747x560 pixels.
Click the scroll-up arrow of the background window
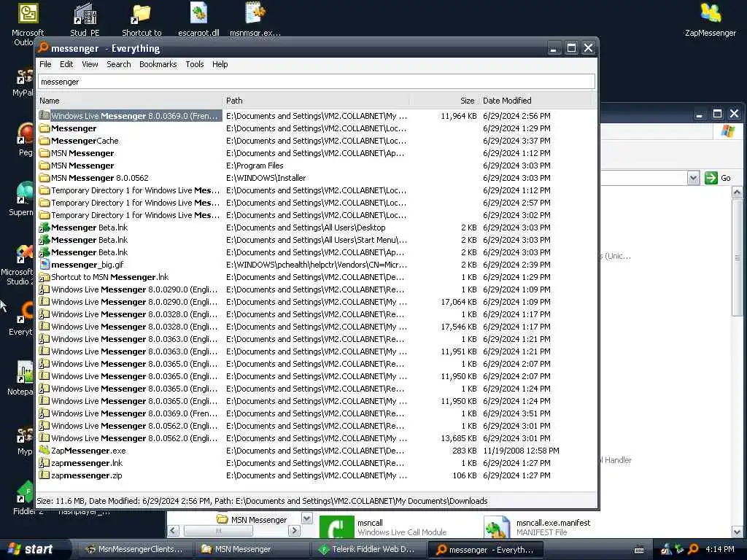[737, 192]
